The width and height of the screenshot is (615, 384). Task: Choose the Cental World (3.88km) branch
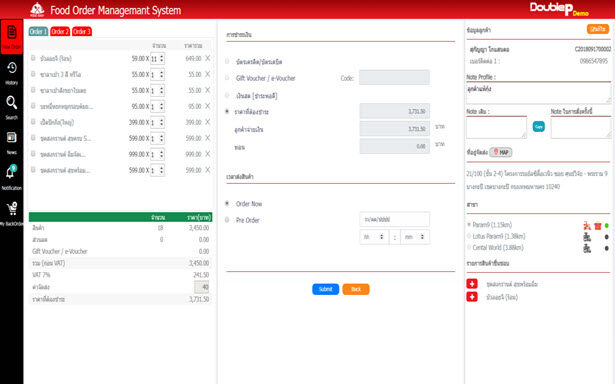(x=469, y=248)
